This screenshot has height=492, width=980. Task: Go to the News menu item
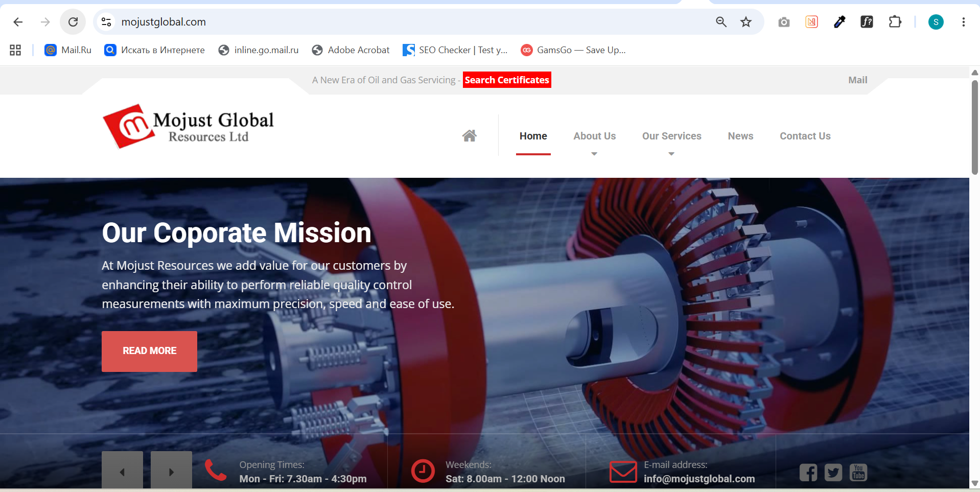click(x=740, y=136)
